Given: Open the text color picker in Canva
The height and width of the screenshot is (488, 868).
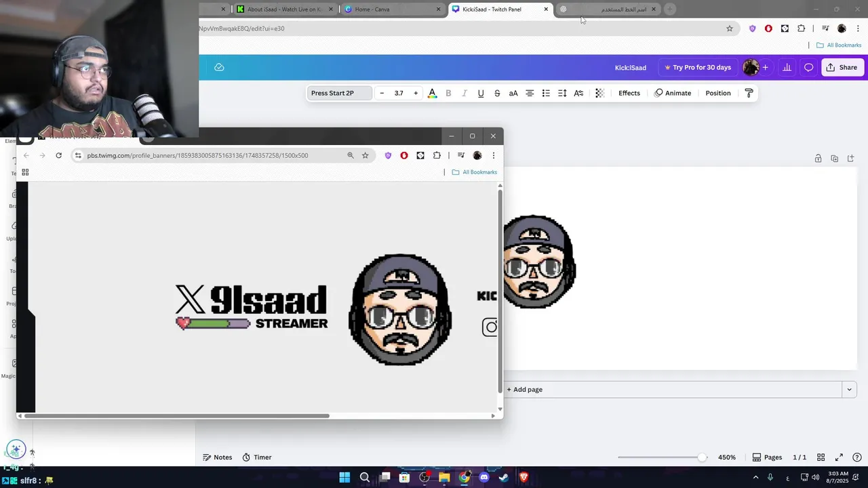Looking at the screenshot, I should pyautogui.click(x=432, y=93).
